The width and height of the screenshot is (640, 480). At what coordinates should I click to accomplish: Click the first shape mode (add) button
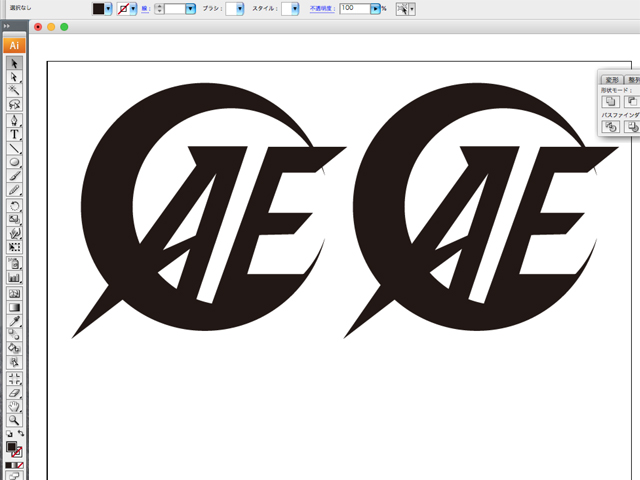610,101
